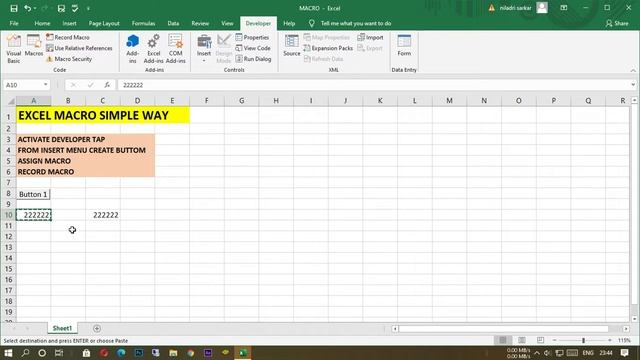Expand the Name Box dropdown
640x360 pixels.
(x=45, y=85)
